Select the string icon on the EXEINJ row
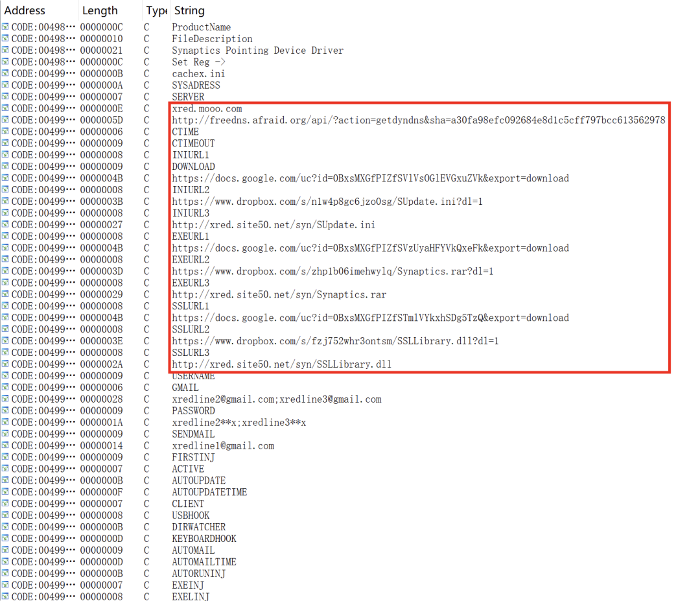 (x=5, y=585)
